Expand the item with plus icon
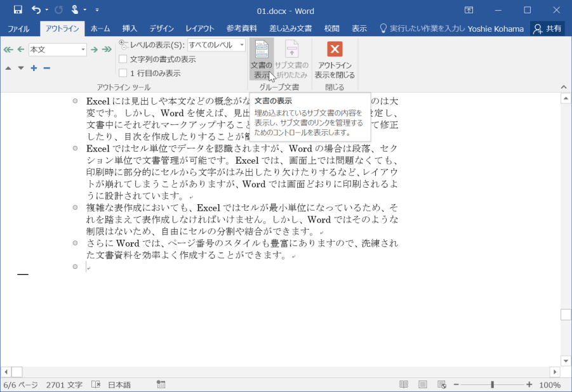Screen dimensions: 572x392 [34, 68]
